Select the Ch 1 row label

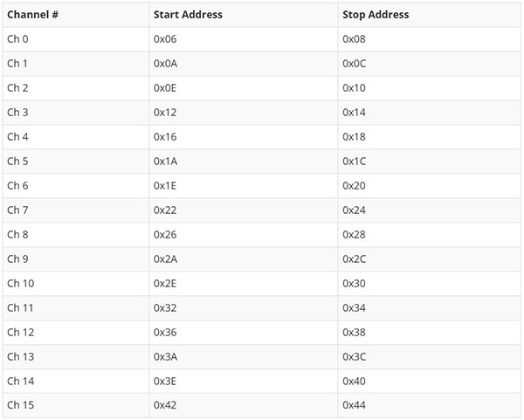pos(17,64)
